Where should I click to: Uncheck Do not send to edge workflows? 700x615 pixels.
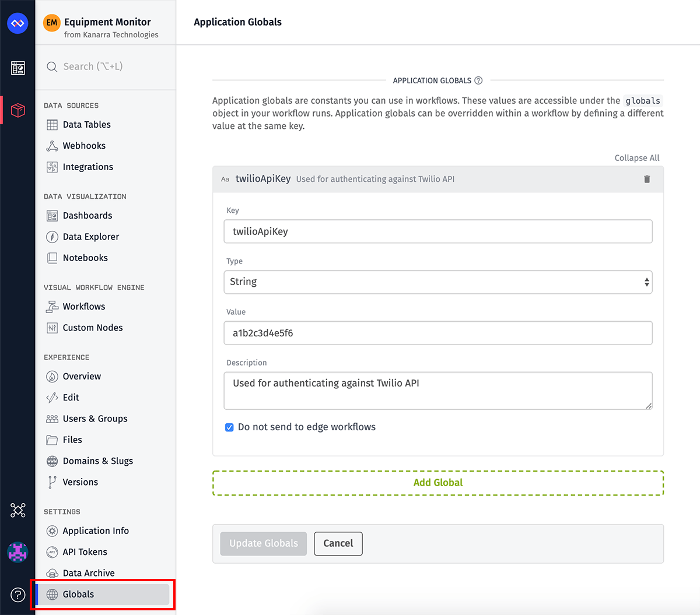pos(229,427)
